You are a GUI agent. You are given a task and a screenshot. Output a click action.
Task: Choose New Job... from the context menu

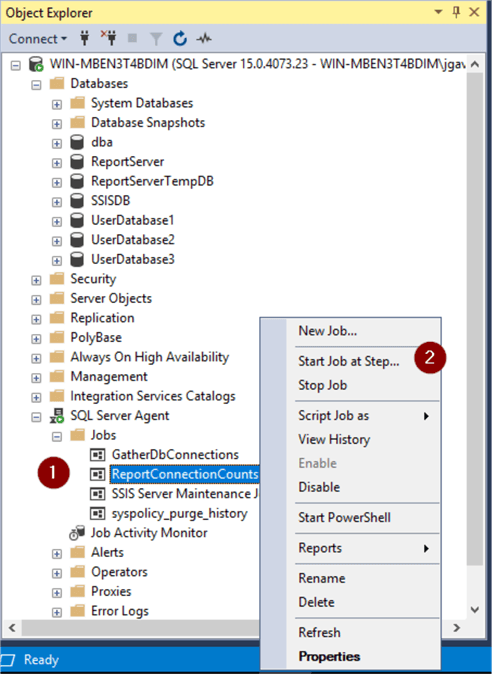(350, 331)
